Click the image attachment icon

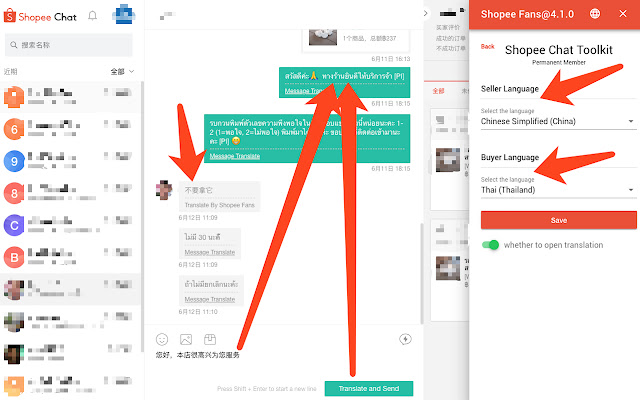186,339
